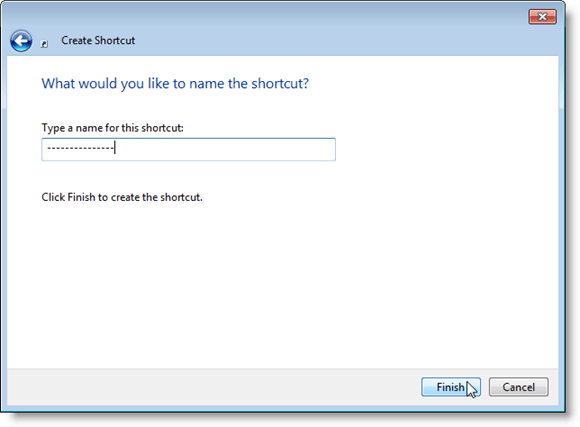This screenshot has height=427, width=580.
Task: Focus the shortcut name text field
Action: 188,149
